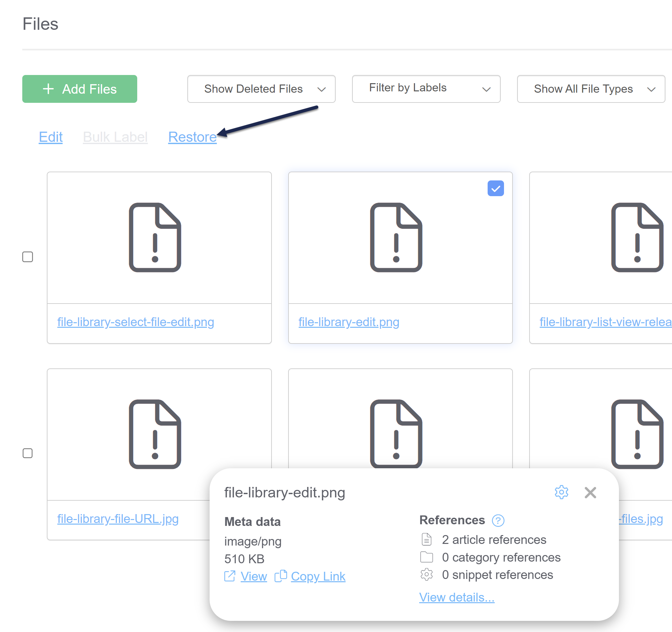Click the snippet references gear icon
This screenshot has height=632, width=672.
[427, 575]
